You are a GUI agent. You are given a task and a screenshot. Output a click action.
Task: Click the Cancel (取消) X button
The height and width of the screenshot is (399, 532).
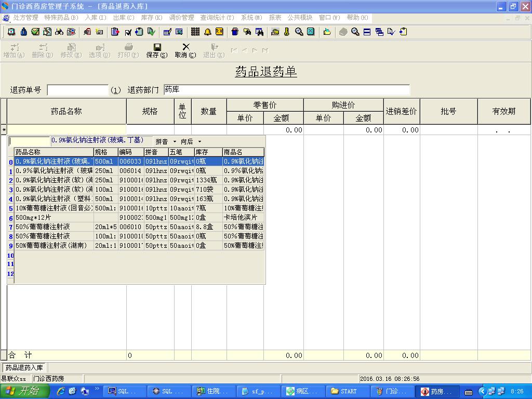pyautogui.click(x=185, y=50)
